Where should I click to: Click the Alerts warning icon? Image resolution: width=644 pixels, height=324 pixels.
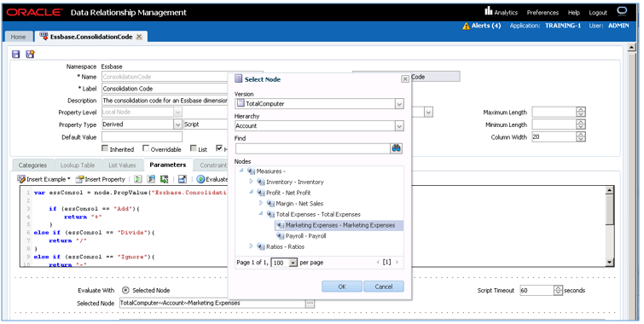point(466,26)
